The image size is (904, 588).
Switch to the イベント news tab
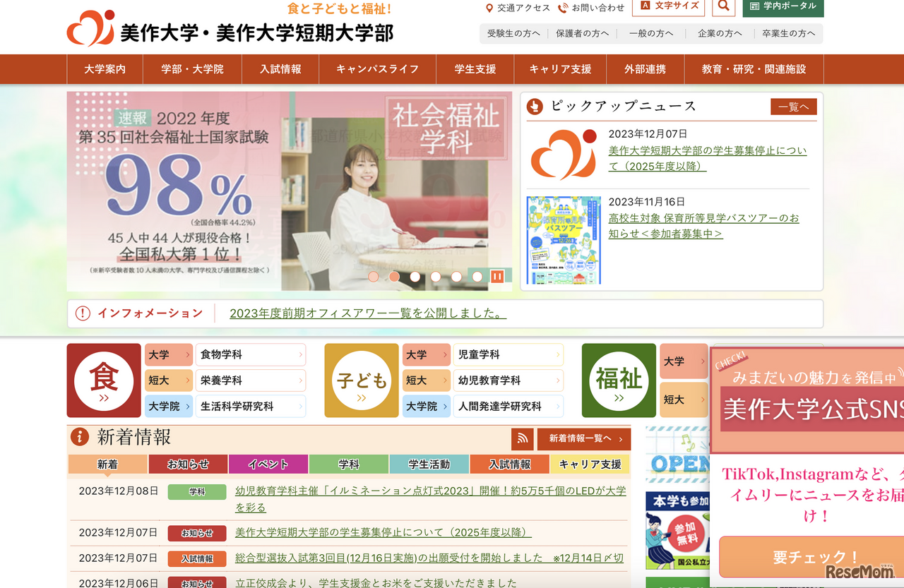[x=268, y=464]
